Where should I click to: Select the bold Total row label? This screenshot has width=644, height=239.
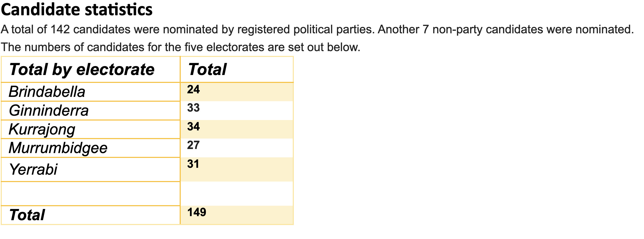[x=27, y=215]
